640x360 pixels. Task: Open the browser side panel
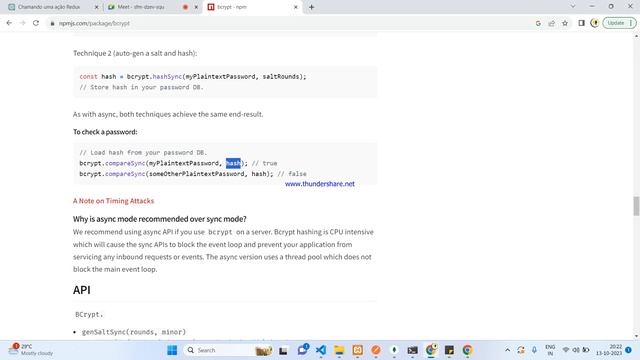click(x=581, y=23)
